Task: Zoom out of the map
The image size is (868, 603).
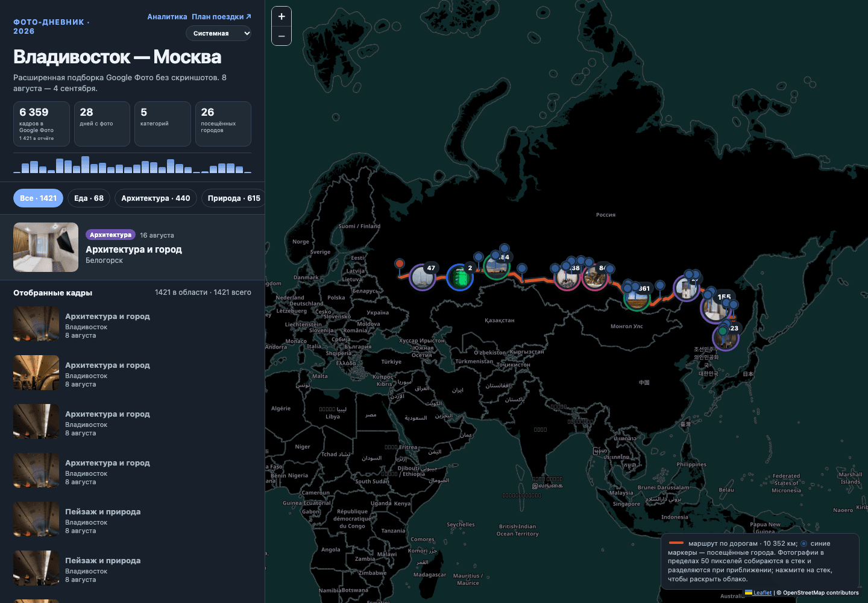Action: [281, 36]
